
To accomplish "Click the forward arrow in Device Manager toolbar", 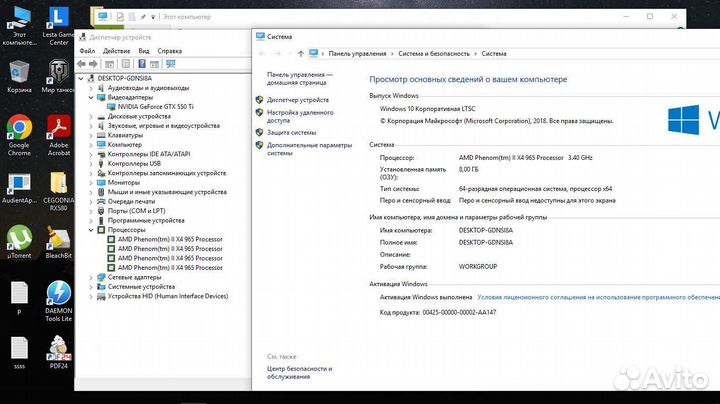I will click(93, 64).
